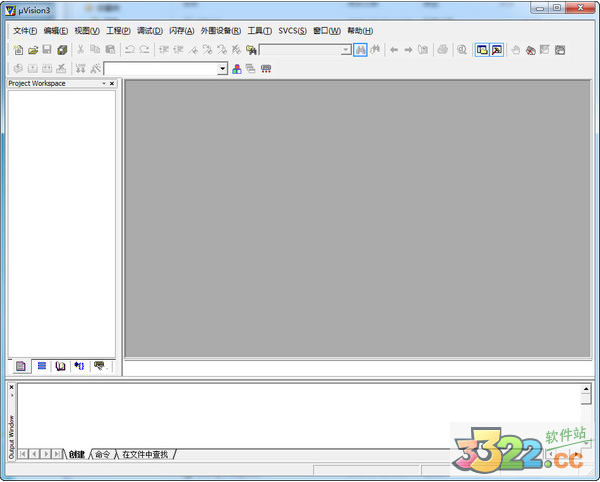Click the Toggle Bookmark icon
The width and height of the screenshot is (600, 482).
(193, 50)
